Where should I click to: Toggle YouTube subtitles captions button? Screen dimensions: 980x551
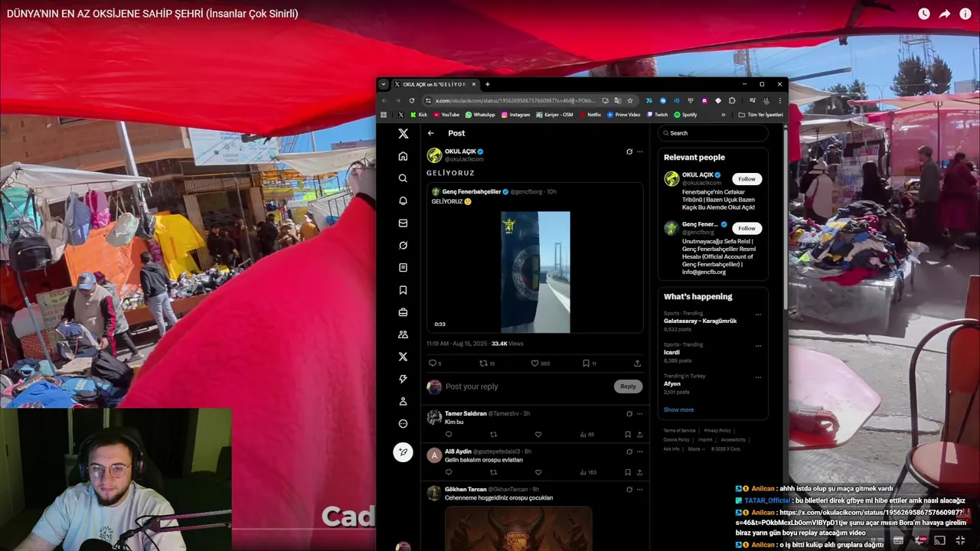coord(899,541)
